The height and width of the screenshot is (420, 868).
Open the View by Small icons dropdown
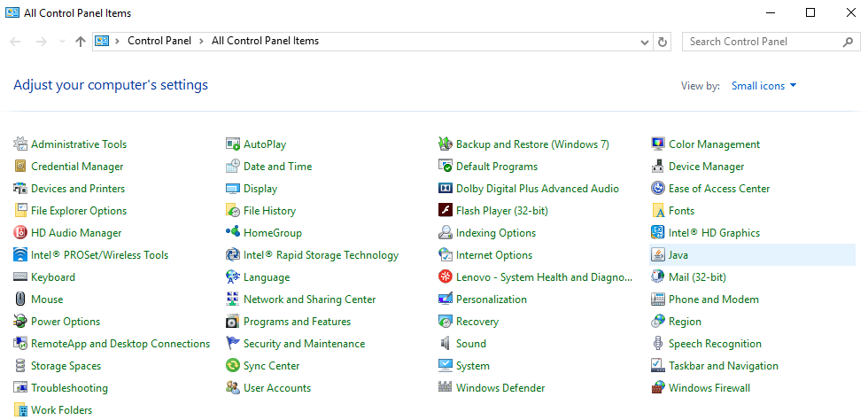[763, 86]
